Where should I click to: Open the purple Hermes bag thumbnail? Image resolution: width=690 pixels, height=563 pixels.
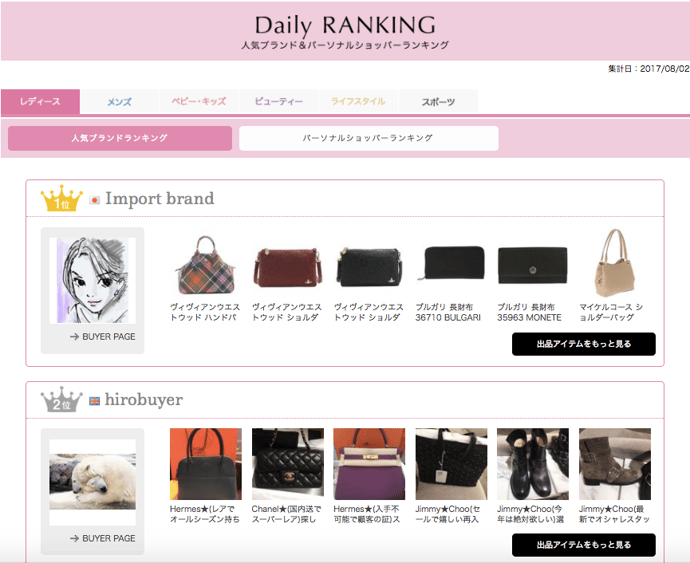(x=369, y=464)
